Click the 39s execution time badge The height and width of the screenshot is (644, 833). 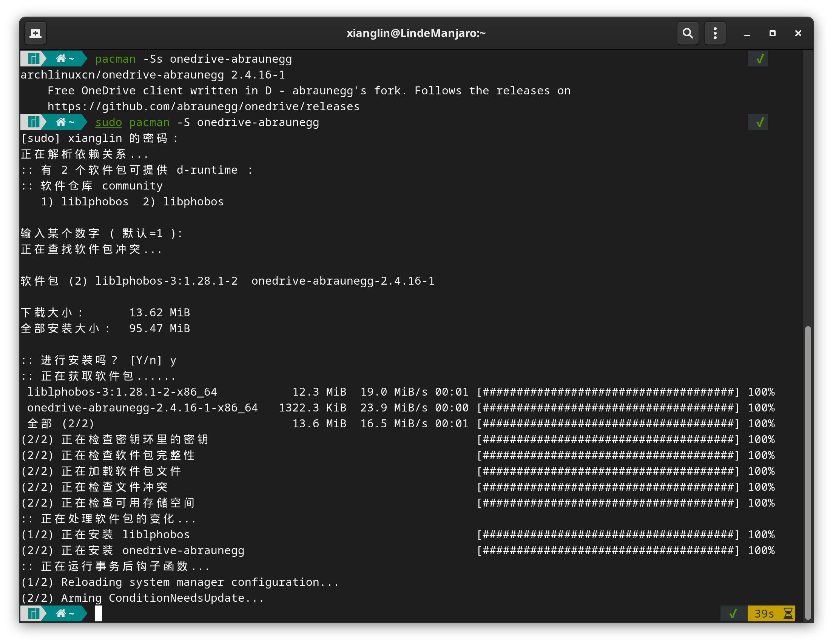pyautogui.click(x=771, y=613)
